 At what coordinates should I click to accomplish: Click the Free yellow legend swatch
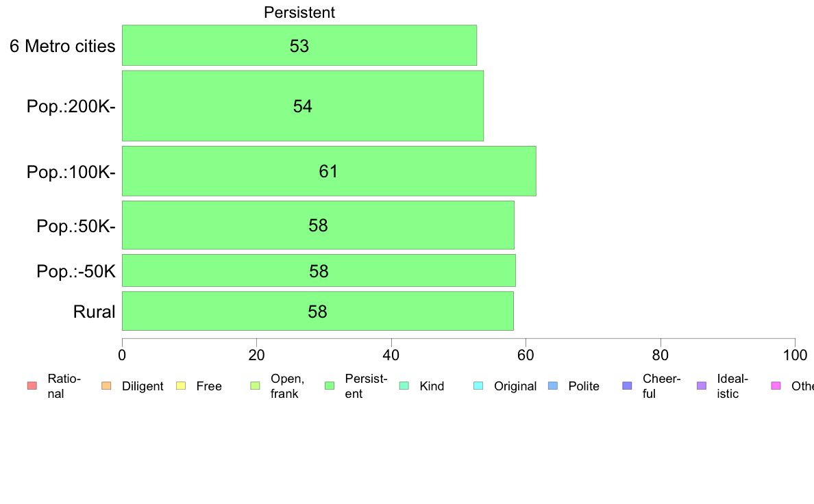(x=181, y=386)
